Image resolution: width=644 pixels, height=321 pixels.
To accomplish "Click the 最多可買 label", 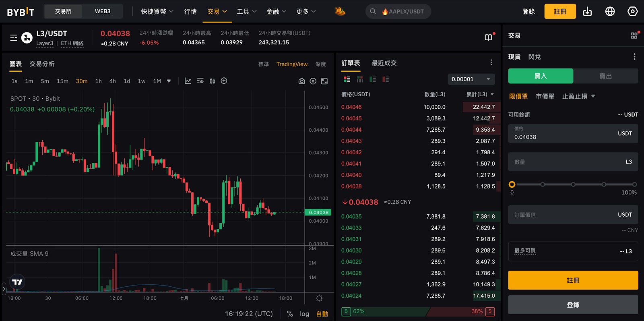I will pos(525,251).
